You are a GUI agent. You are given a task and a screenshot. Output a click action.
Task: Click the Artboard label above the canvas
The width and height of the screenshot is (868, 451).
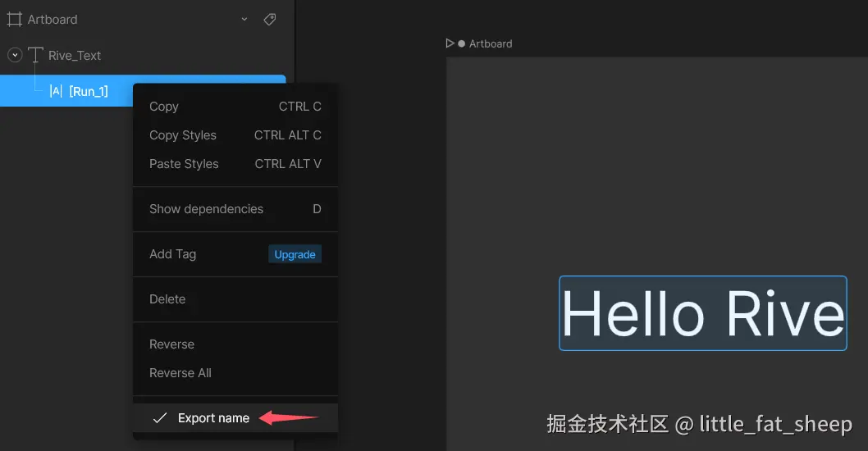pyautogui.click(x=491, y=43)
